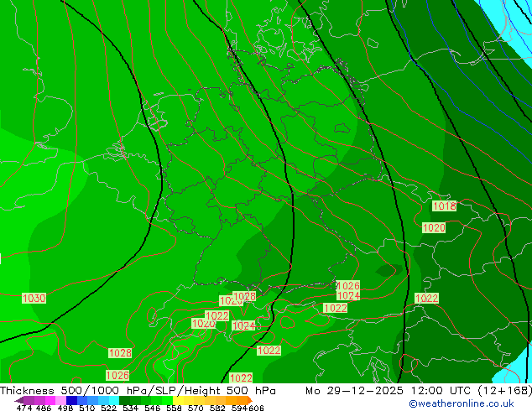The height and width of the screenshot is (411, 532).
Task: Click the 1022 label above the 1020 label
Action: pos(217,316)
